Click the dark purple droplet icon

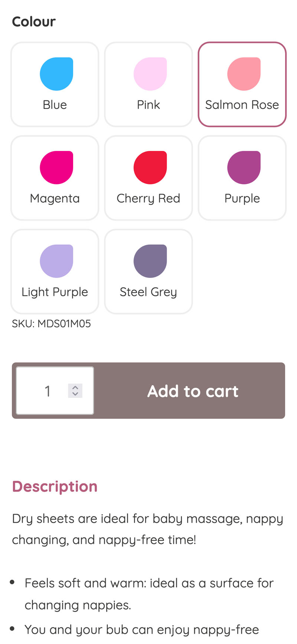click(x=244, y=168)
